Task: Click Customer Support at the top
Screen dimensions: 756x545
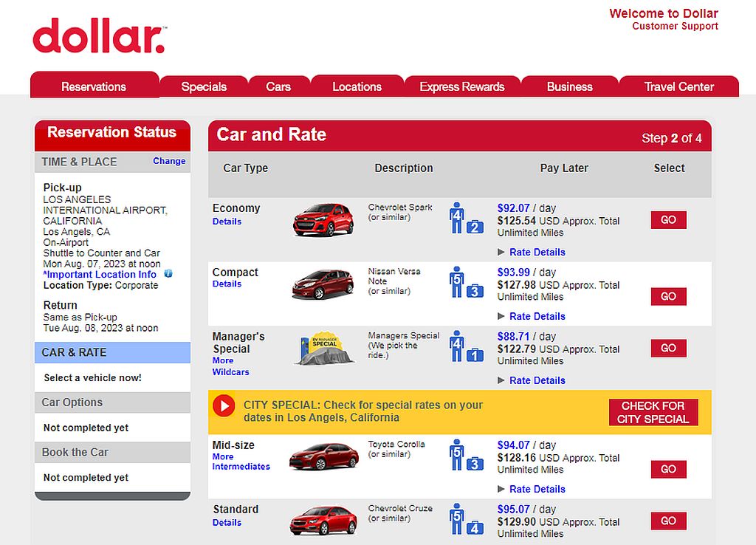Action: [x=675, y=26]
